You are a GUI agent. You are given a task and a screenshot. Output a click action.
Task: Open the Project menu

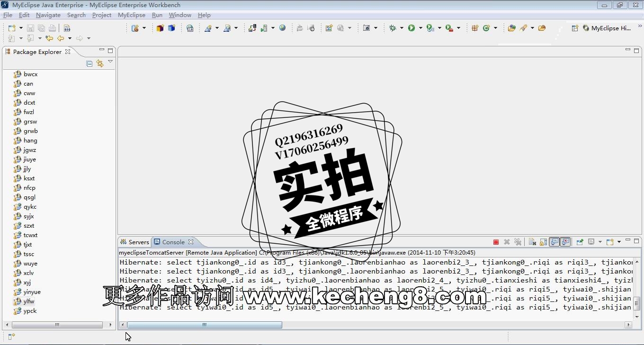coord(102,15)
